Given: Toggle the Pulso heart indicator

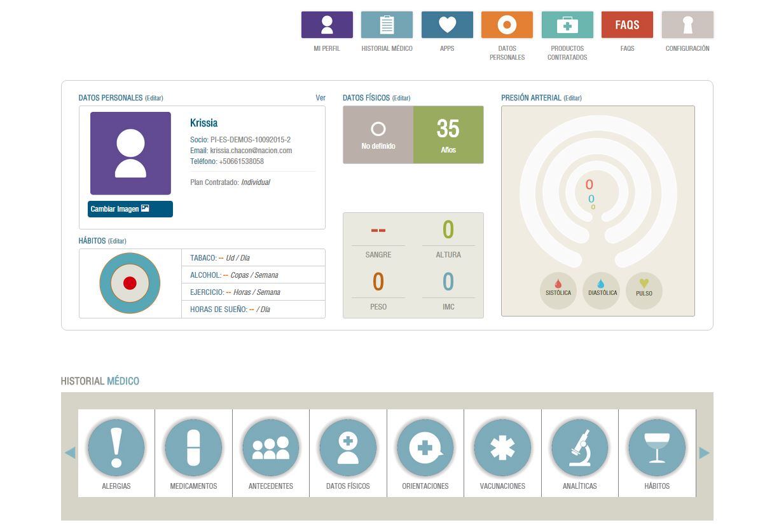Looking at the screenshot, I should [x=644, y=290].
